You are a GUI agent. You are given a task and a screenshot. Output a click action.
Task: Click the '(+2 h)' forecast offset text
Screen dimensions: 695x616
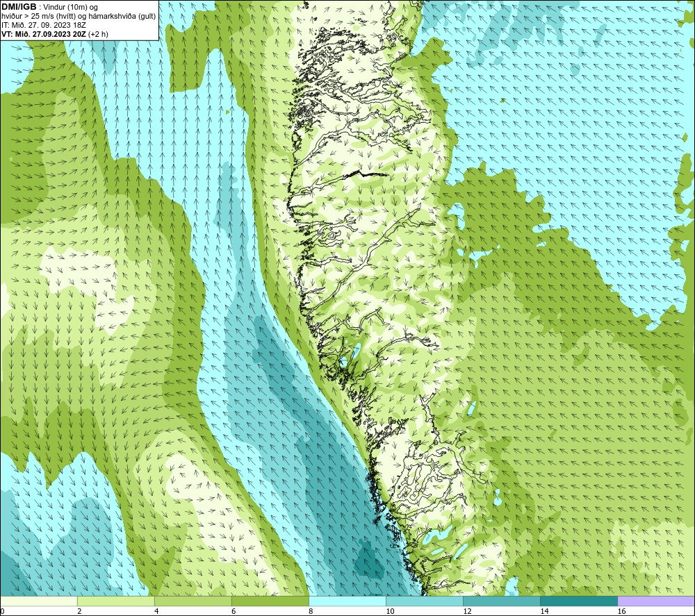pyautogui.click(x=98, y=34)
